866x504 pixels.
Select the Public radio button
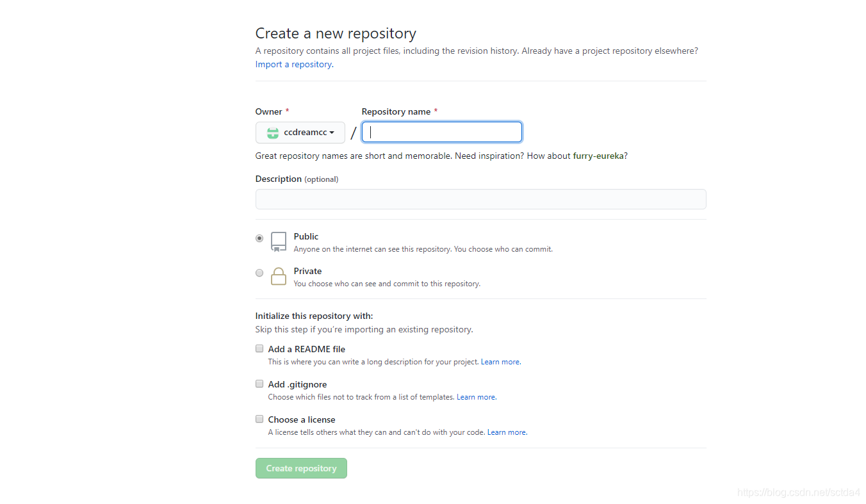click(x=259, y=238)
